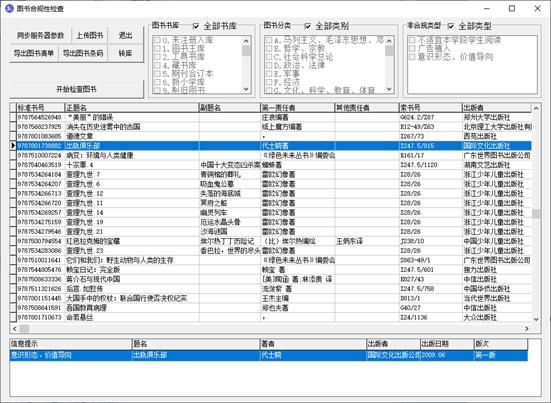551x403 pixels.
Task: Click the 导出图书清单 button
Action: 34,53
